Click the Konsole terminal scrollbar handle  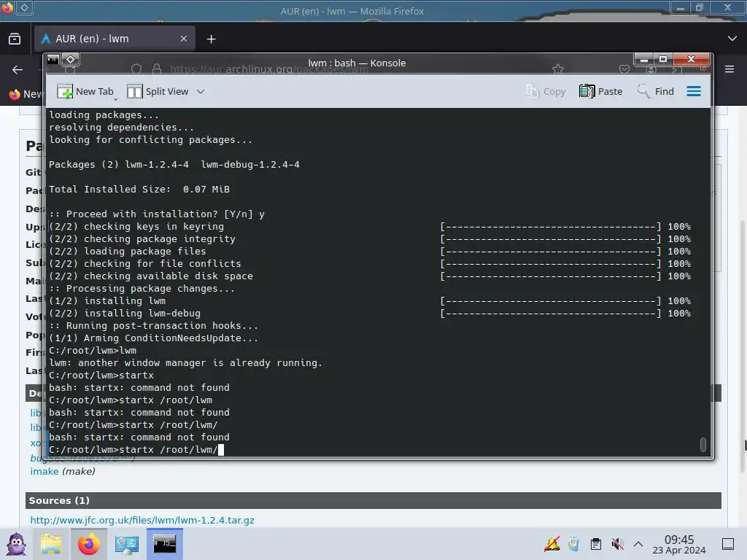(x=703, y=444)
